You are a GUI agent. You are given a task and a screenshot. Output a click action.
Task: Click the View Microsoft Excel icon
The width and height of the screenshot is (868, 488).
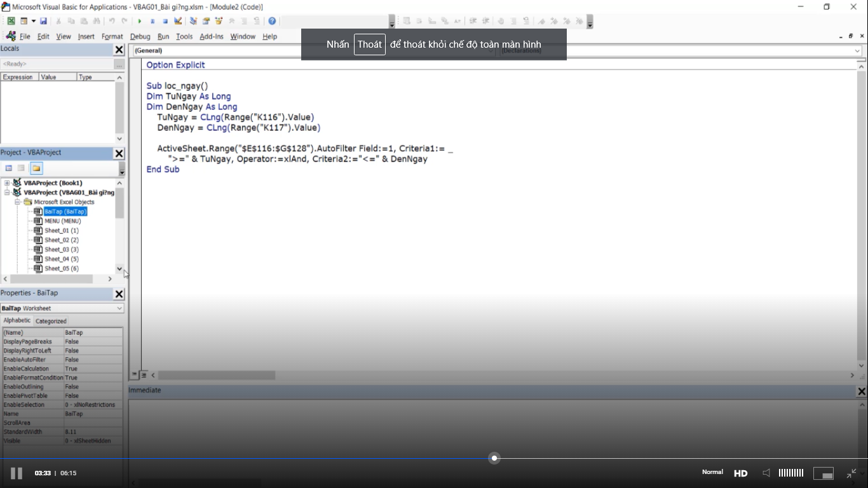(11, 21)
